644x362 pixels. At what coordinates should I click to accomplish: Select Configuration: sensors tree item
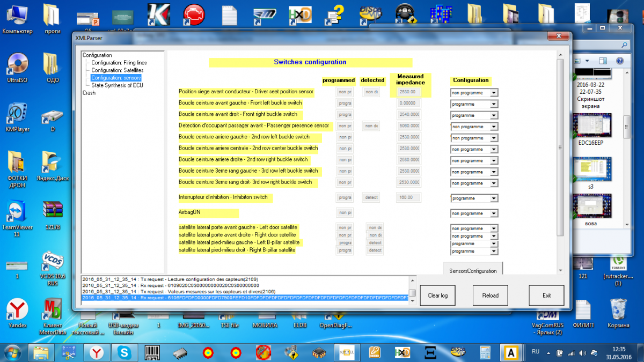[116, 78]
